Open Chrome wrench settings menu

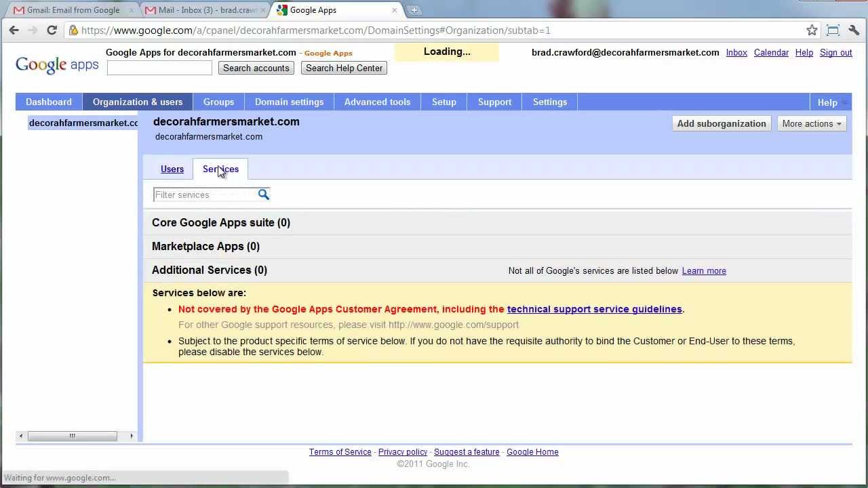854,30
